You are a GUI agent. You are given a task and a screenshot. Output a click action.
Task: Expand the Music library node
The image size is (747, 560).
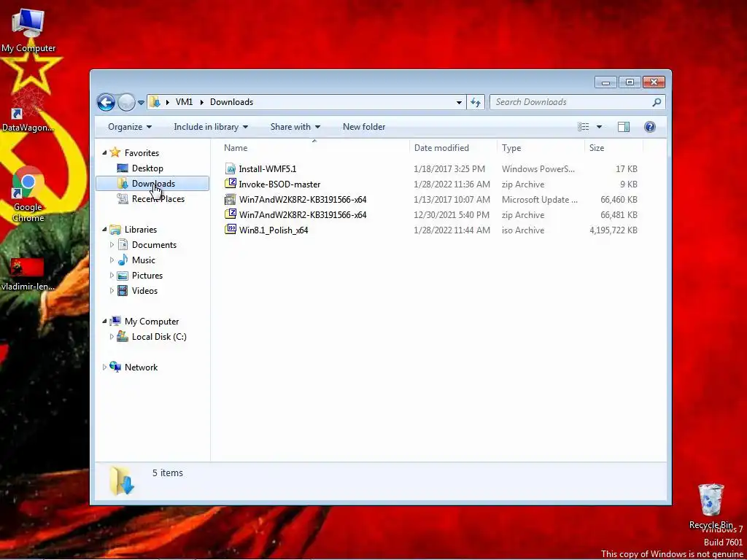point(112,260)
